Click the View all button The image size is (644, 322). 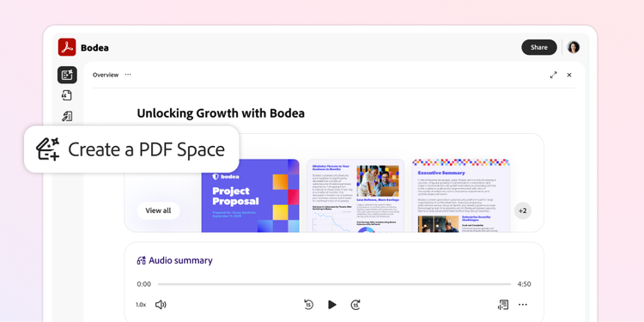158,210
